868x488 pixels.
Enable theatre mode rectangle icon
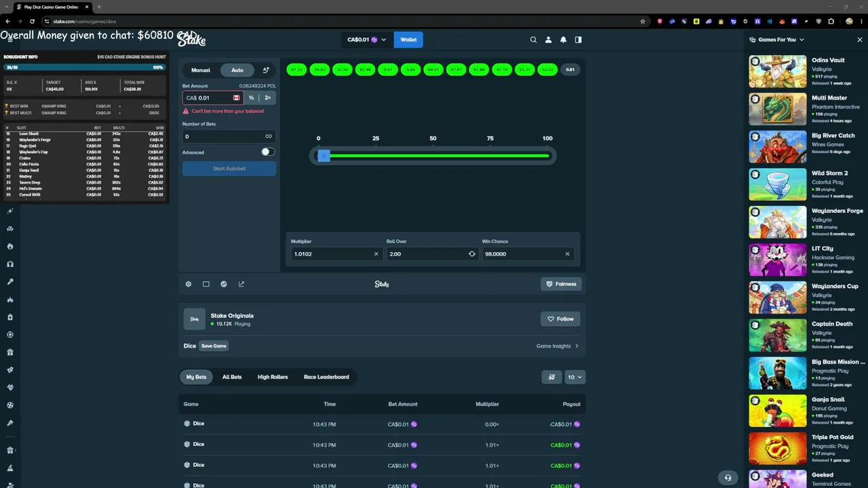tap(206, 284)
